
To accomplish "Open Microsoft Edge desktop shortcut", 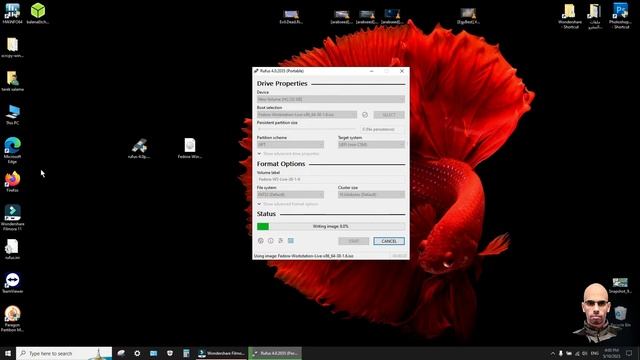I will tap(12, 150).
